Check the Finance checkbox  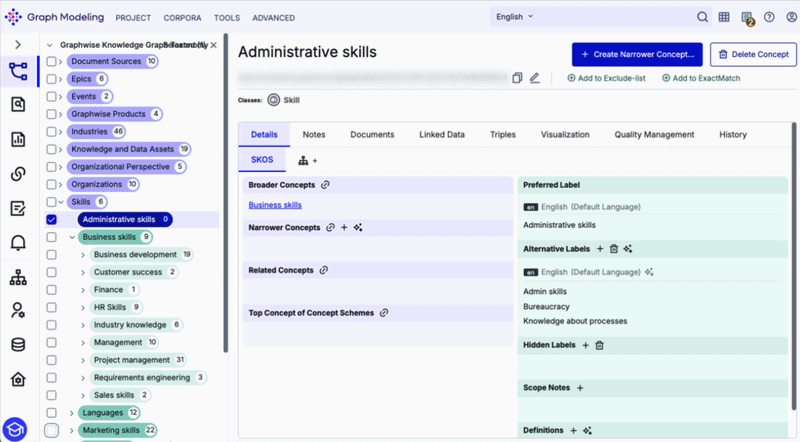coord(52,290)
